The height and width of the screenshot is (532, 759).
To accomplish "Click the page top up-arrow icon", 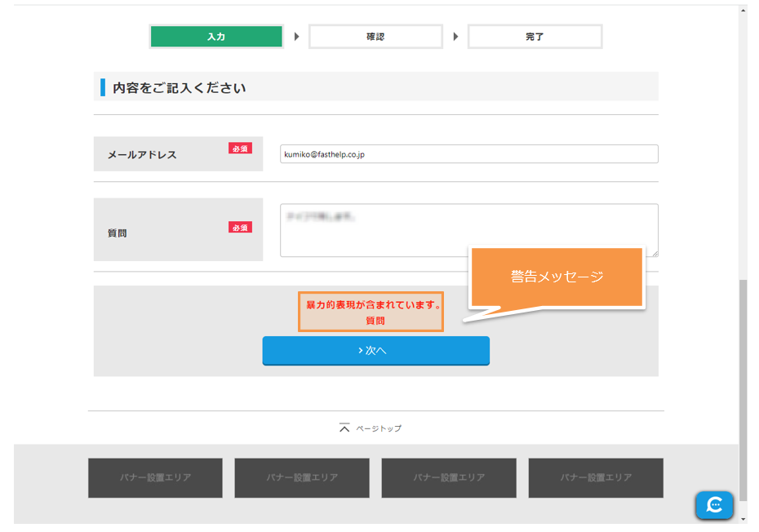I will tap(344, 428).
